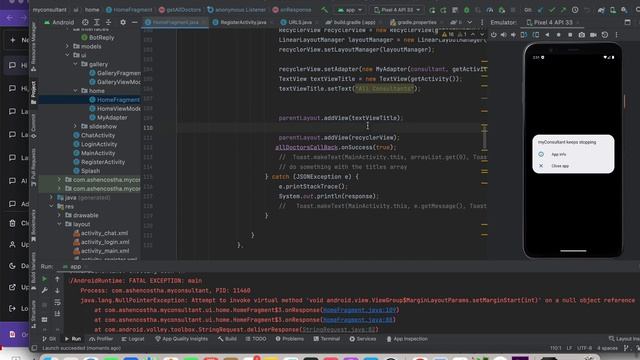Click the select opened file target icon
640x360 pixels.
point(85,22)
